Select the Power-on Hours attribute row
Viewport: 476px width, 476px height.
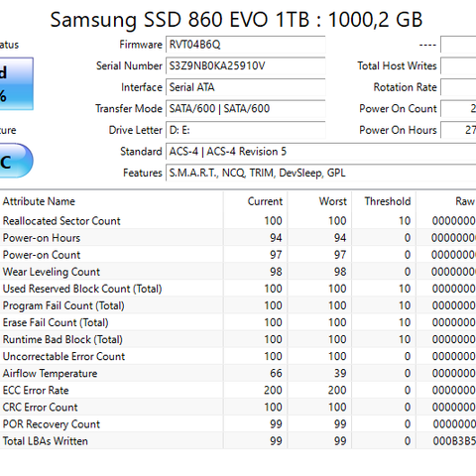[238, 238]
